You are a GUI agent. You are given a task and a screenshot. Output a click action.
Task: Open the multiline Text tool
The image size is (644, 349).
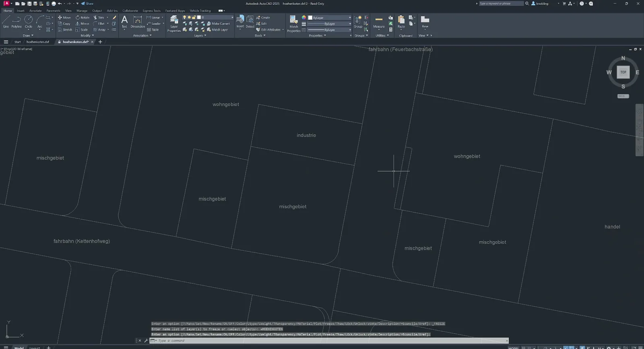(124, 22)
